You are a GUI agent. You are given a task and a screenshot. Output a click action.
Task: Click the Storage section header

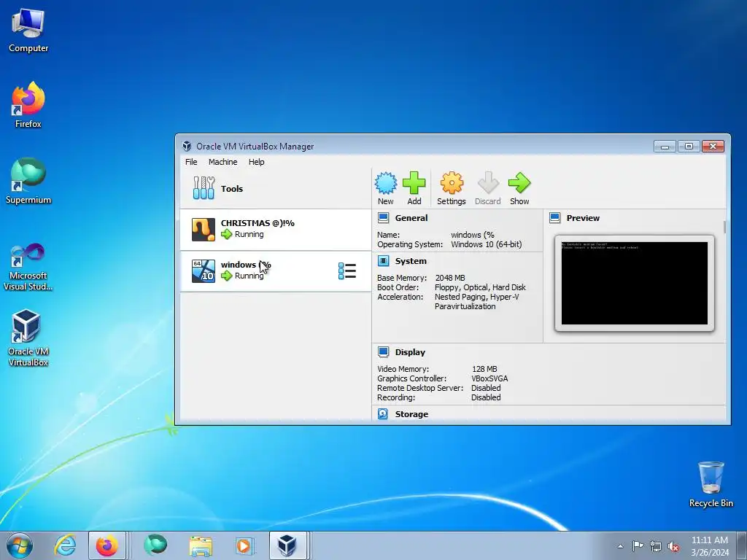pos(411,414)
